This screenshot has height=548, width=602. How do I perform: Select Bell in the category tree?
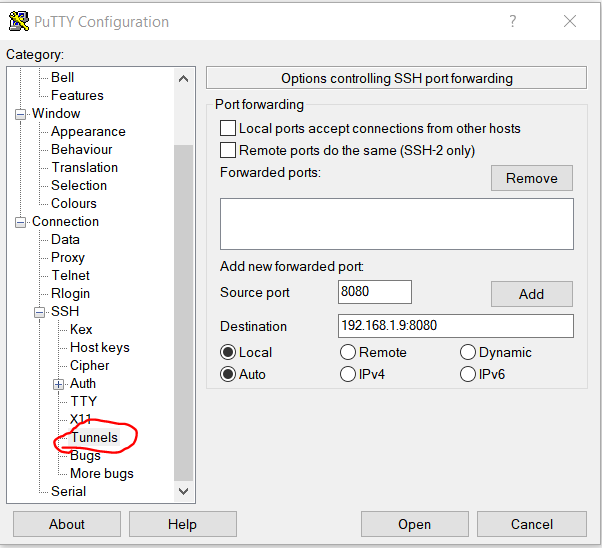62,78
